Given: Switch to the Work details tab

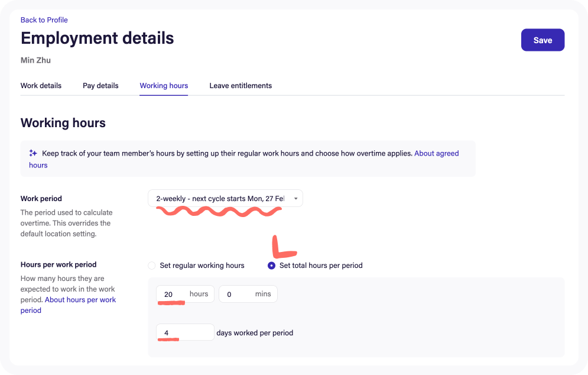Looking at the screenshot, I should click(x=41, y=85).
